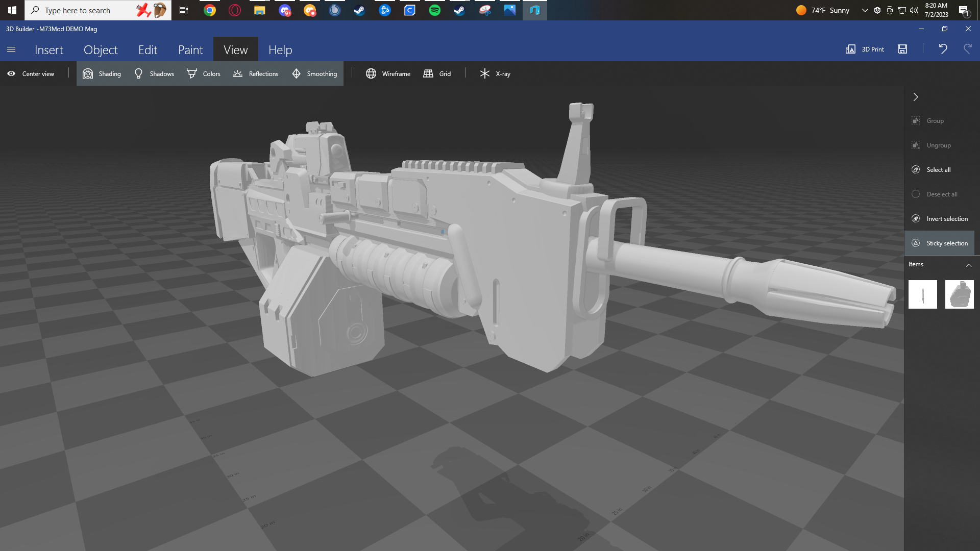The image size is (980, 551).
Task: Toggle Shading view option
Action: (102, 74)
